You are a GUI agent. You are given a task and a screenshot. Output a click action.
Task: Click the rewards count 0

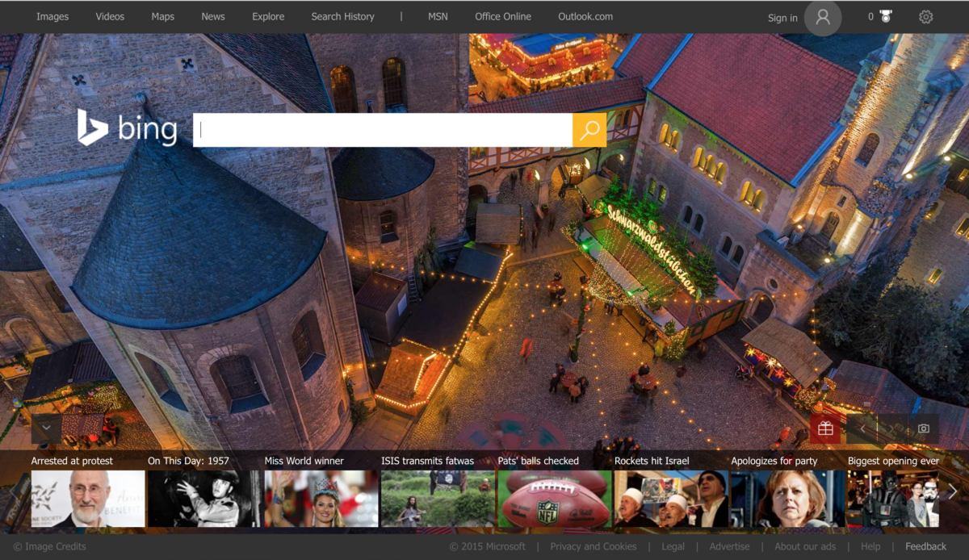[871, 17]
